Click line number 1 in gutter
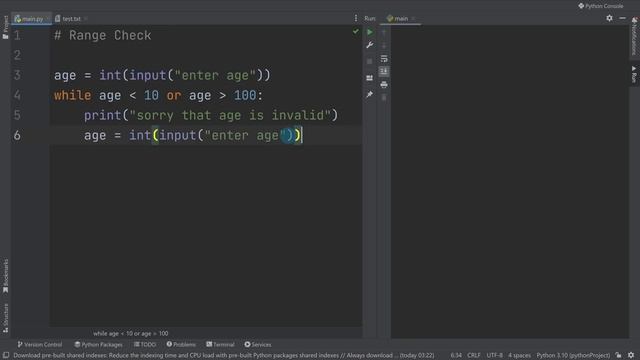This screenshot has height=360, width=640. [17, 36]
